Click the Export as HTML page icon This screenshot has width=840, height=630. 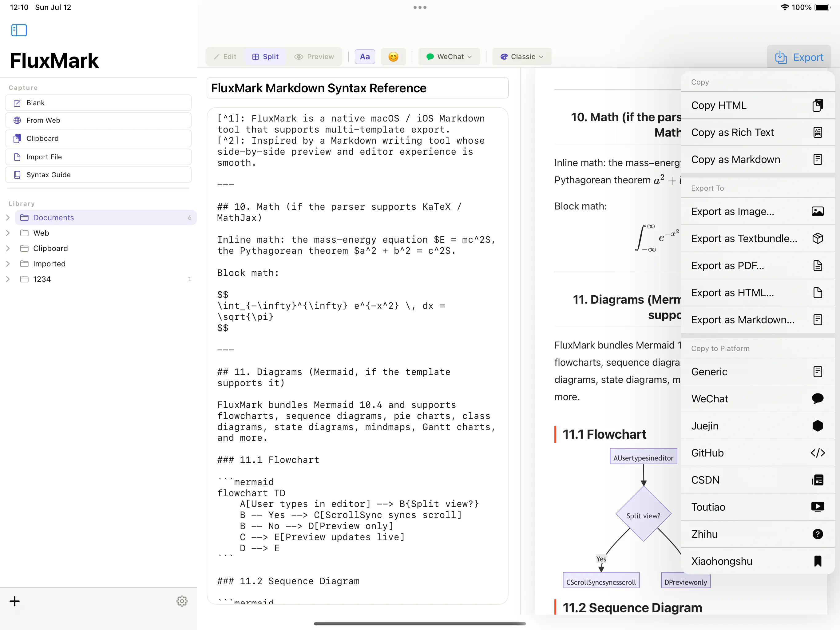click(818, 293)
